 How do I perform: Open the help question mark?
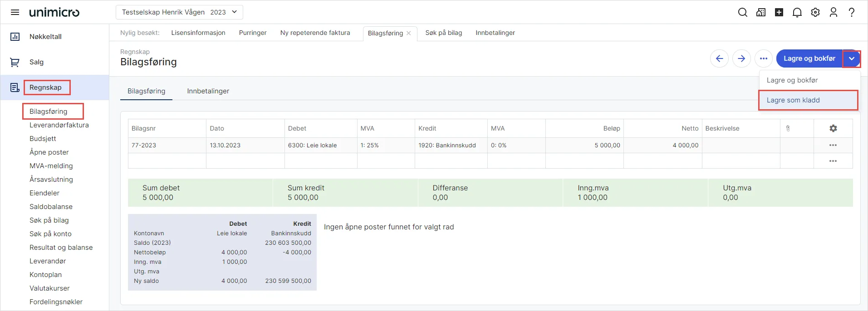[852, 12]
